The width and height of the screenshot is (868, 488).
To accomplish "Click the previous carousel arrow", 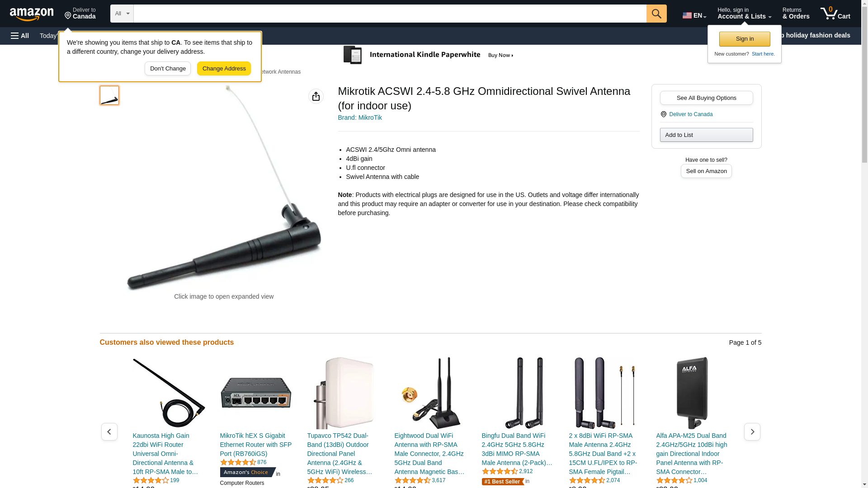I will click(109, 432).
